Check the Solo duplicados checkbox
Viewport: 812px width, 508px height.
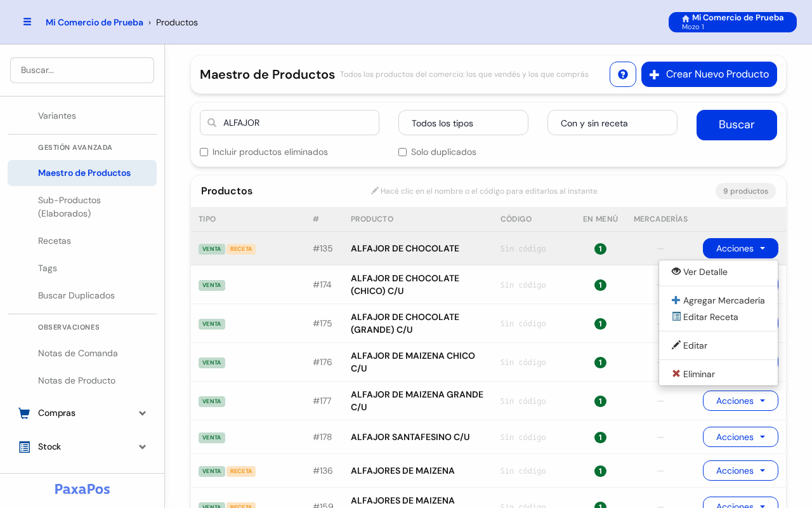pos(403,152)
